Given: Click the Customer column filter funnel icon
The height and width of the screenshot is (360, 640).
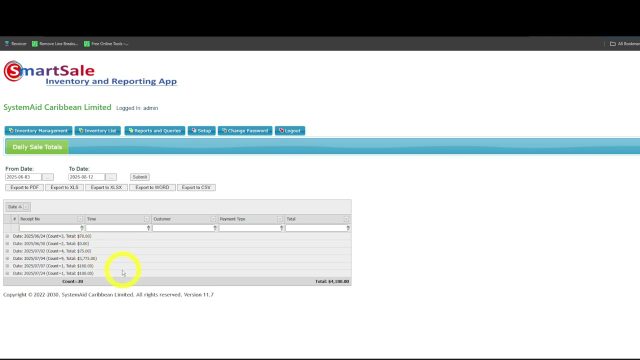Looking at the screenshot, I should (x=215, y=228).
